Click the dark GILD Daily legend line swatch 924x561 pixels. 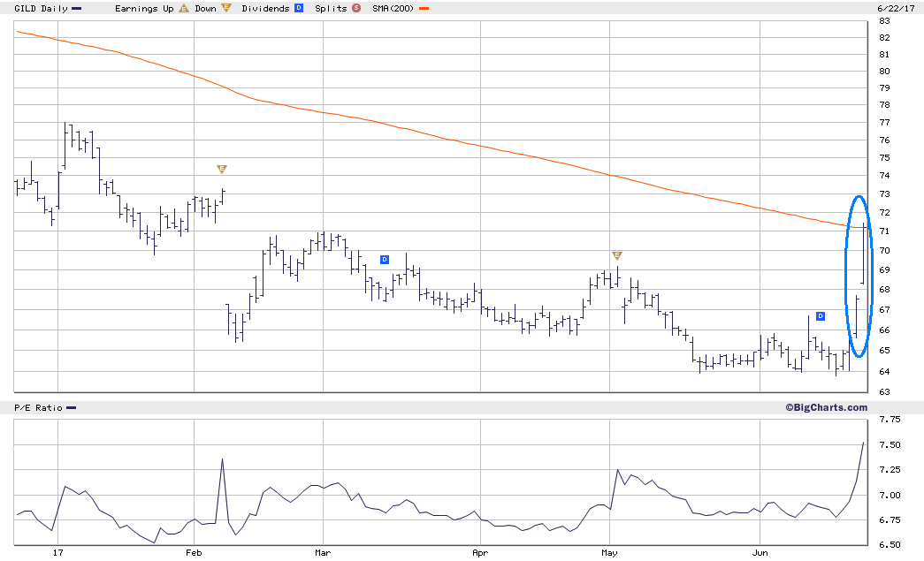tap(77, 9)
